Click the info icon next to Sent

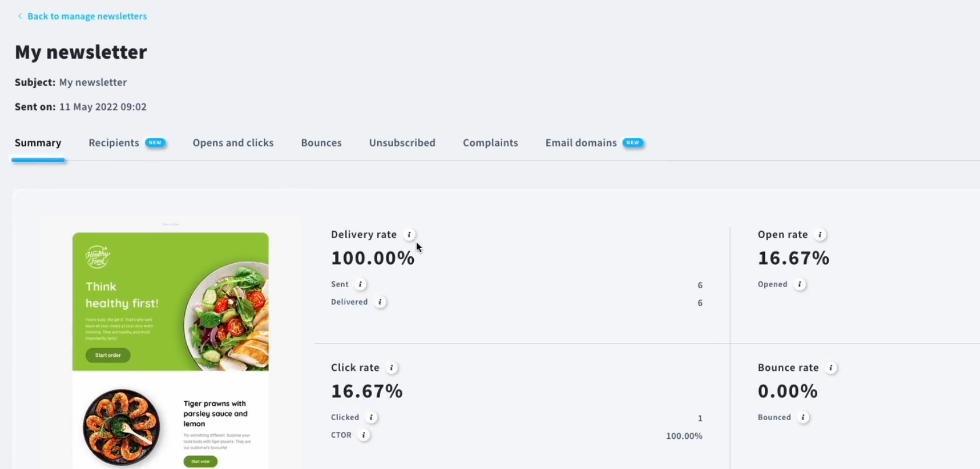point(360,284)
